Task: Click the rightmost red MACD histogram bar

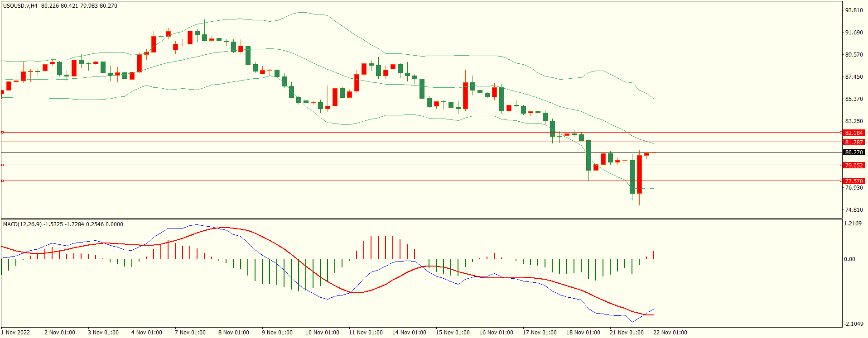Action: [x=654, y=255]
